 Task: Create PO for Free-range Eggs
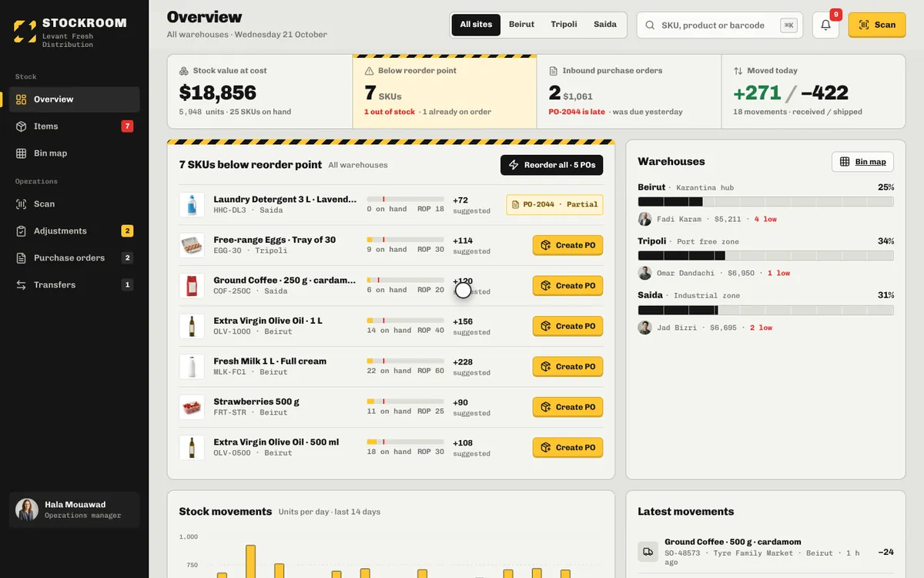(567, 245)
